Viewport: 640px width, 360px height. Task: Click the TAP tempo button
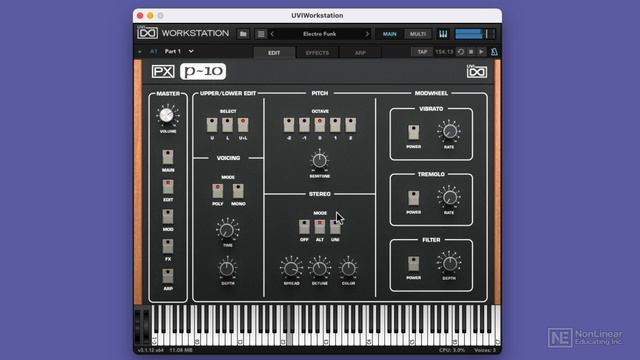(x=422, y=52)
